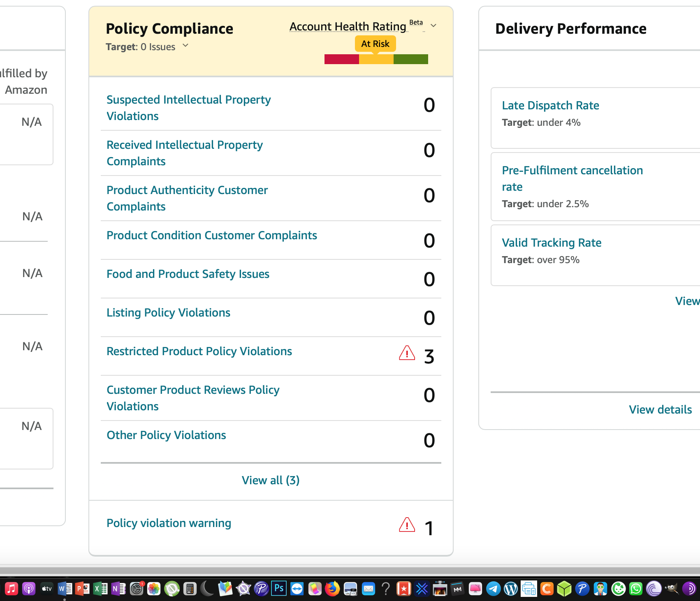
Task: Open TeamViewer in the dock
Action: click(x=297, y=589)
